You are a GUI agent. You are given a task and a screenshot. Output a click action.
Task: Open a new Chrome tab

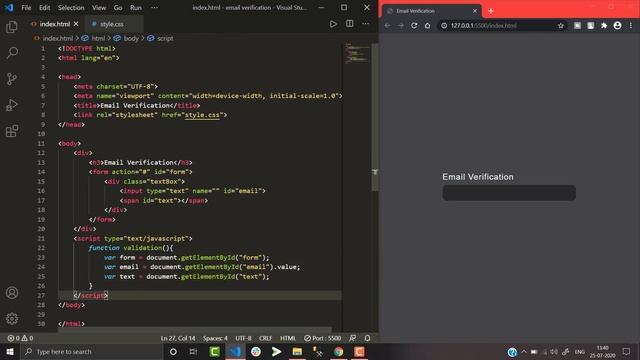[x=491, y=11]
